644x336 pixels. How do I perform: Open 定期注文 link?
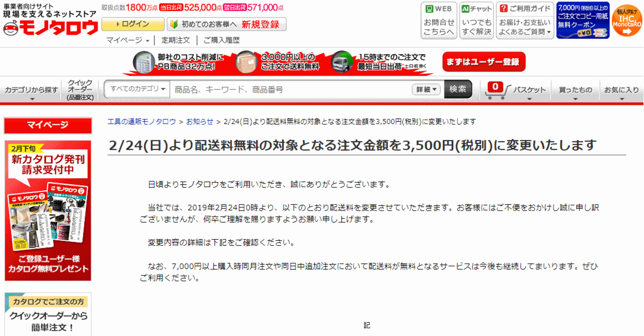tap(175, 40)
